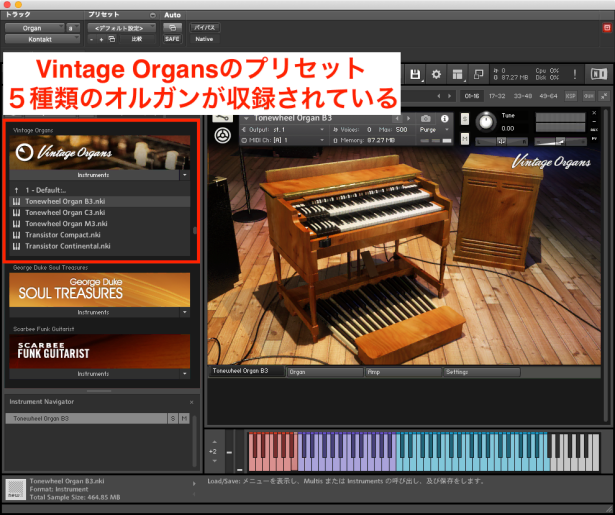Open the Output st.1 dropdown
This screenshot has height=515, width=615.
[x=283, y=129]
